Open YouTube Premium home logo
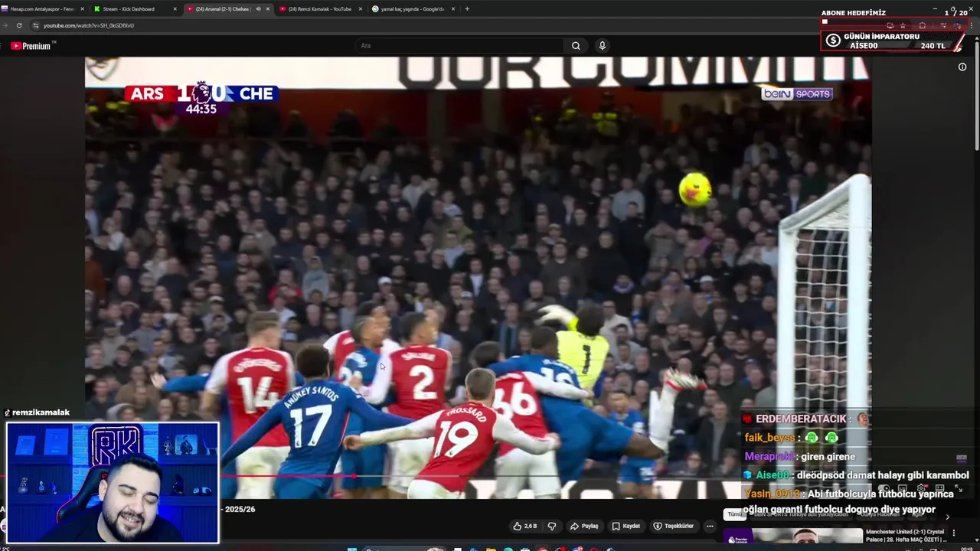Viewport: 980px width, 551px height. 31,46
